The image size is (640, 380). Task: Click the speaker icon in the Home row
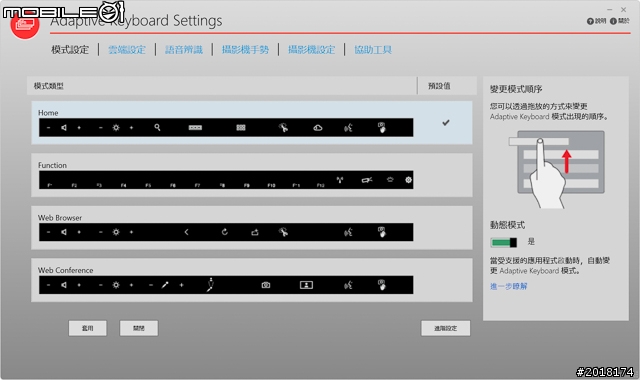pos(64,128)
